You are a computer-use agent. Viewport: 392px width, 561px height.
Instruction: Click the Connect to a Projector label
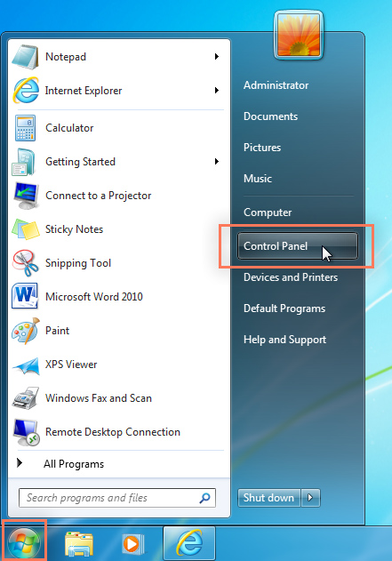coord(99,196)
